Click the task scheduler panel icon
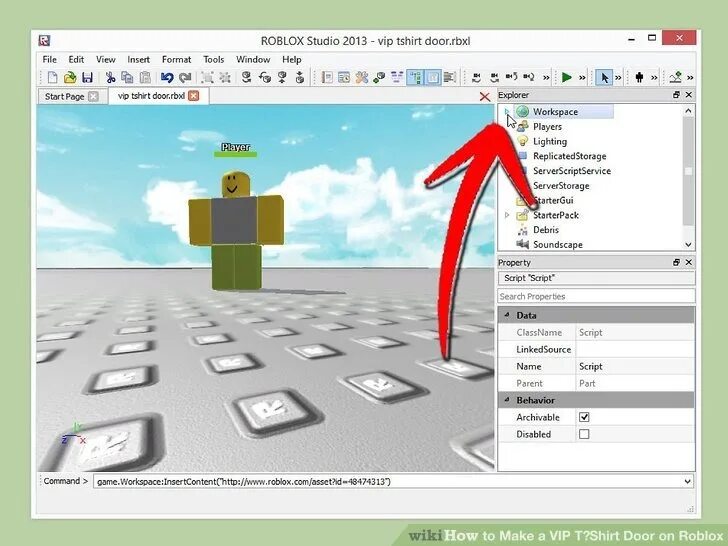 344,78
